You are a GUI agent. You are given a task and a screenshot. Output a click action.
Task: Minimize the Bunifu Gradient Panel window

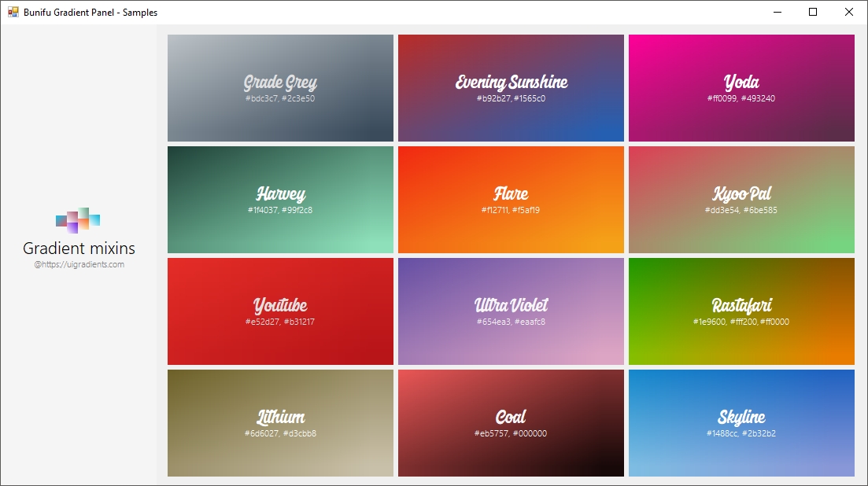click(x=778, y=12)
